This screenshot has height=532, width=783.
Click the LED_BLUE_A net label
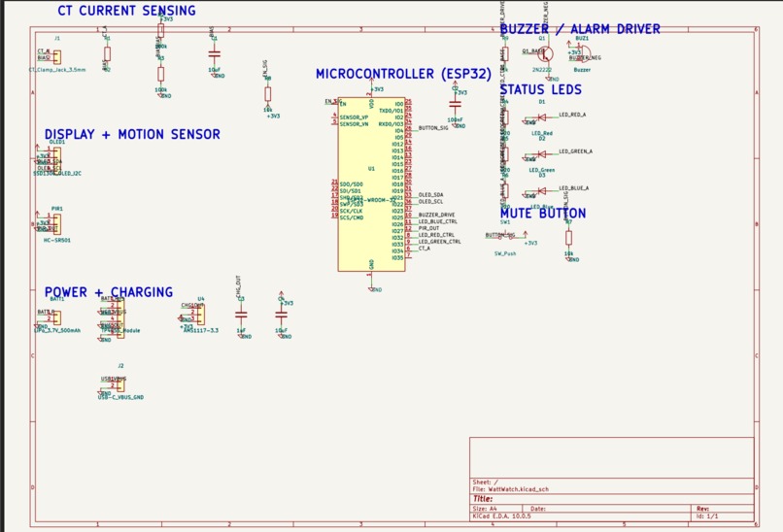[574, 188]
